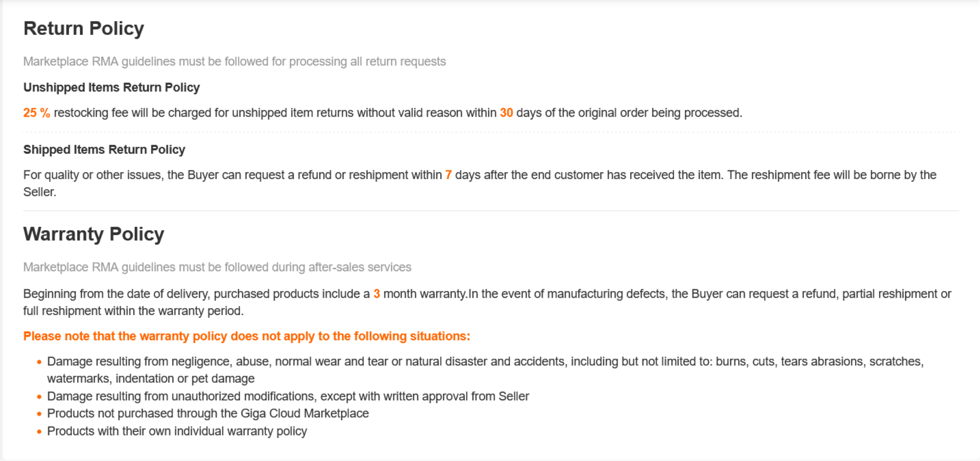Click the "Beginning from the date of delivery" paragraph
This screenshot has width=980, height=461.
pos(197,294)
